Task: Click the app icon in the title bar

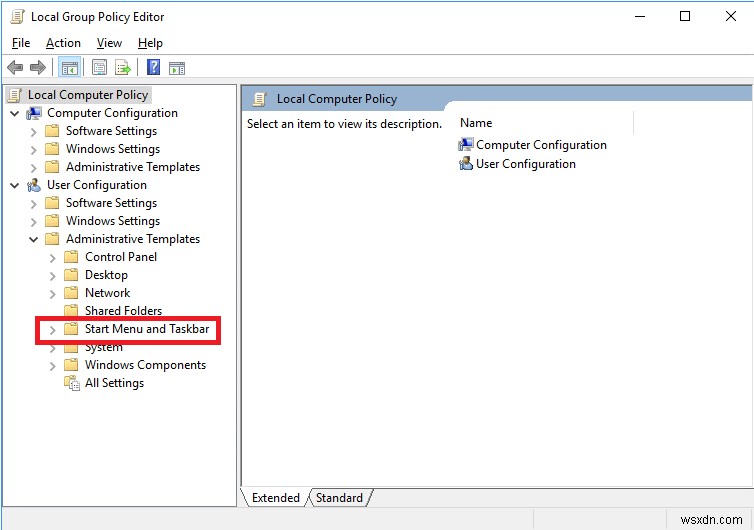Action: pyautogui.click(x=17, y=17)
